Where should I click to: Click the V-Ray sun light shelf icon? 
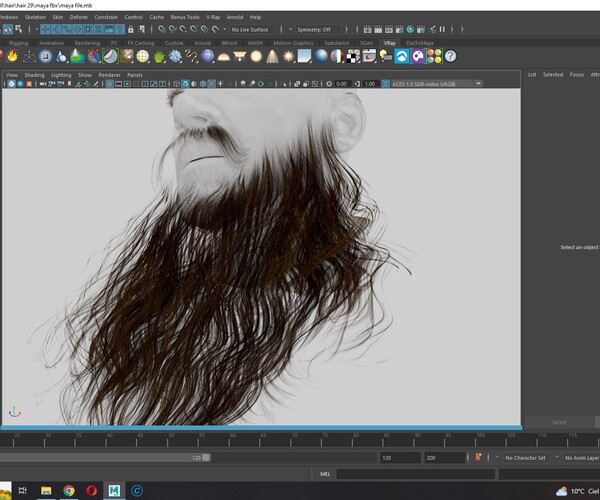(289, 56)
